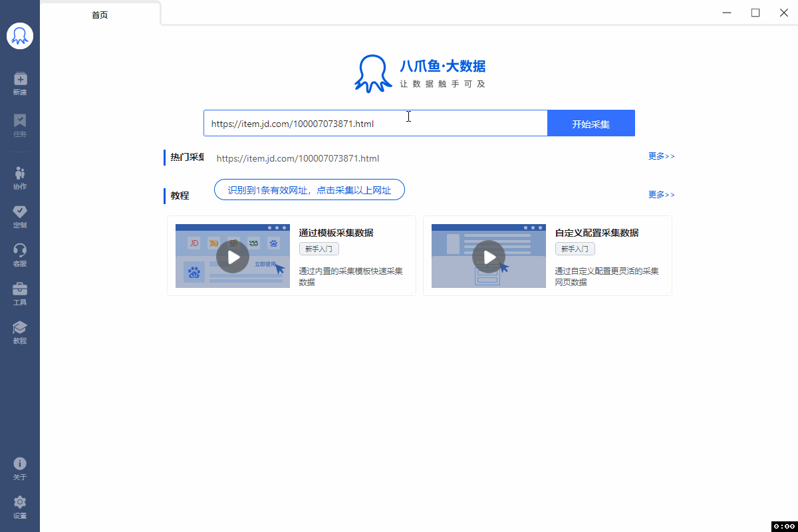Click the URL input field
This screenshot has height=532, width=798.
(x=376, y=124)
